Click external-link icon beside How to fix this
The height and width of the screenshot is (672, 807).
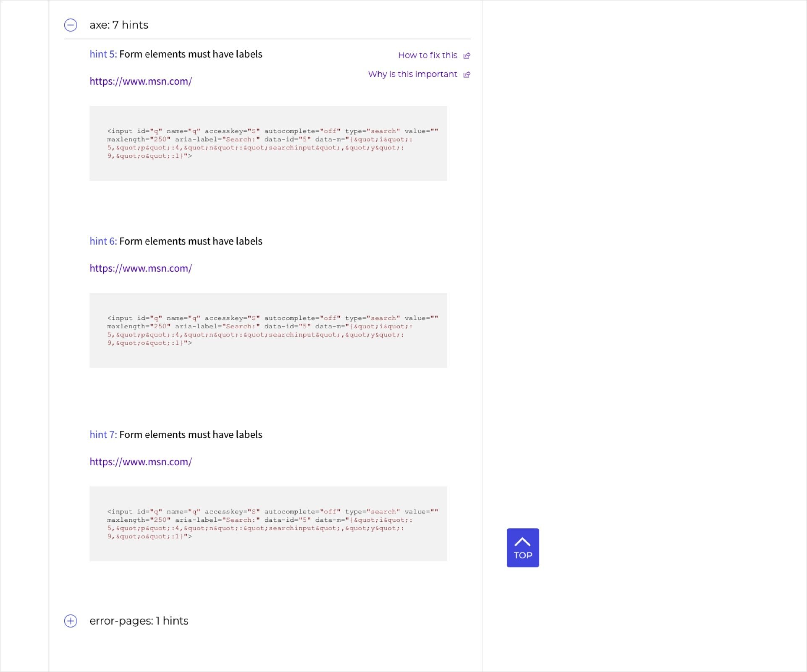467,56
